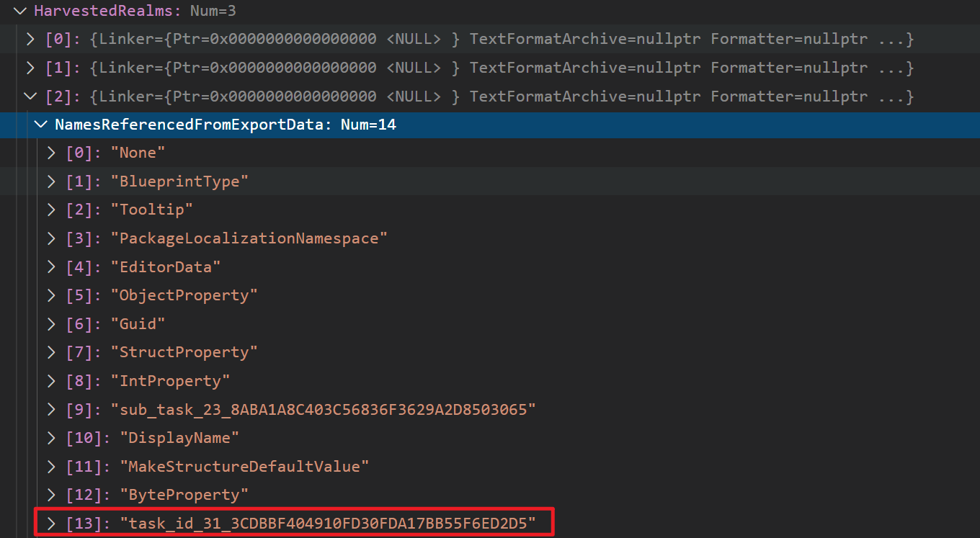Expand the "ByteProperty" entry chevron
Viewport: 980px width, 538px height.
pyautogui.click(x=51, y=495)
